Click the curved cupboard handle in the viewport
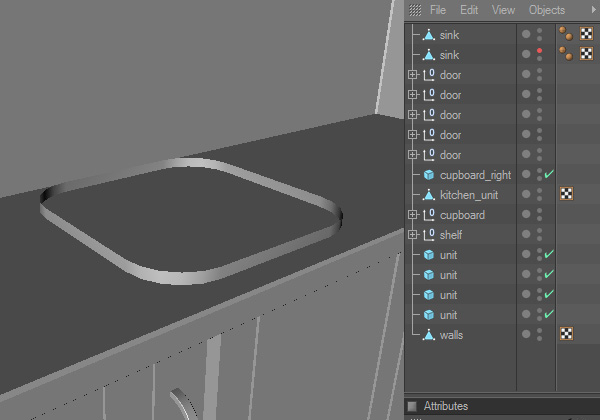Viewport: 600px width, 420px height. (x=183, y=404)
